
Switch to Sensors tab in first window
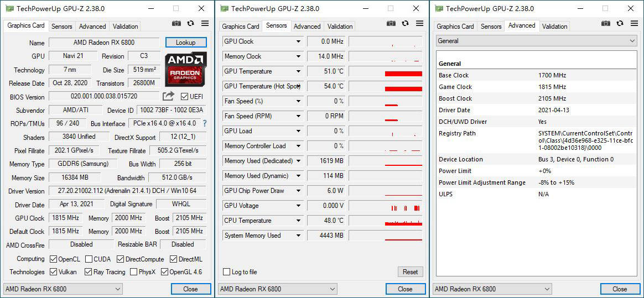pyautogui.click(x=61, y=27)
